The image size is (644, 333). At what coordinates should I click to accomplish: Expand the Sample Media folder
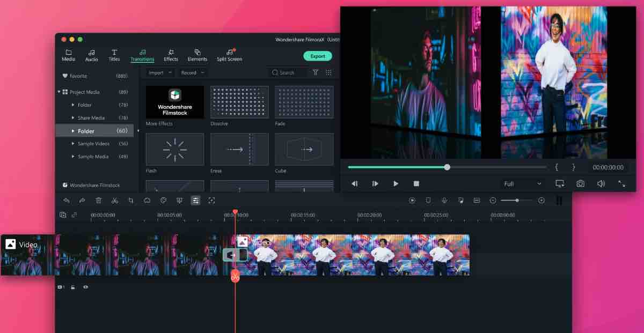[x=73, y=157]
